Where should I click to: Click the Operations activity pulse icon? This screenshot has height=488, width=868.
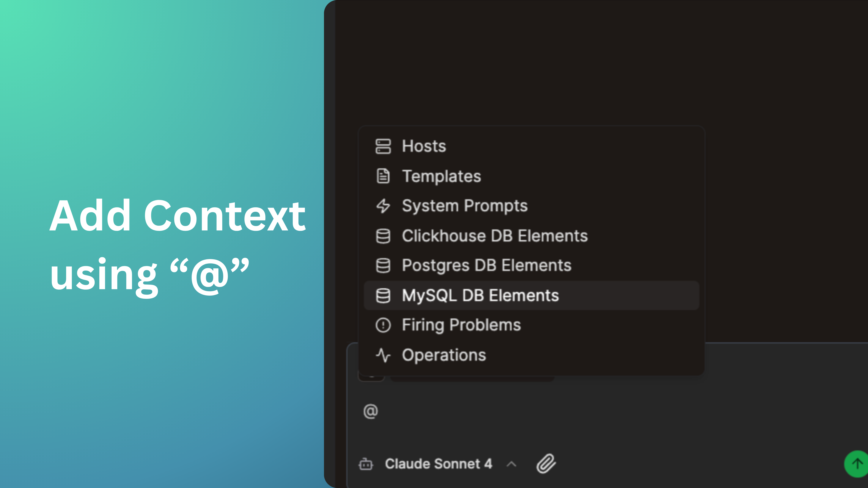[383, 355]
